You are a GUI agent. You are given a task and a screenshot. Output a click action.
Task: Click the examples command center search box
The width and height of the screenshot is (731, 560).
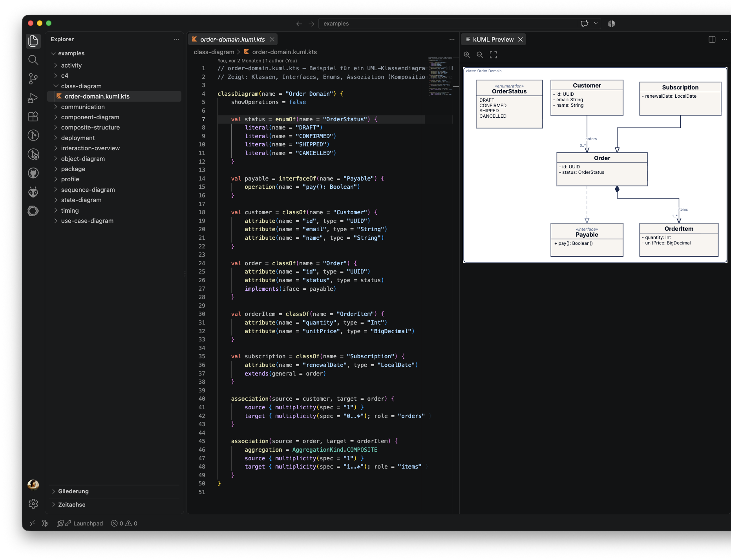point(448,24)
